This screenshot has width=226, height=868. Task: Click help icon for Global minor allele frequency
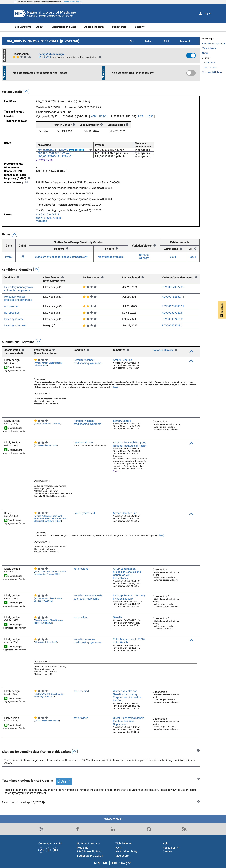[x=29, y=178]
